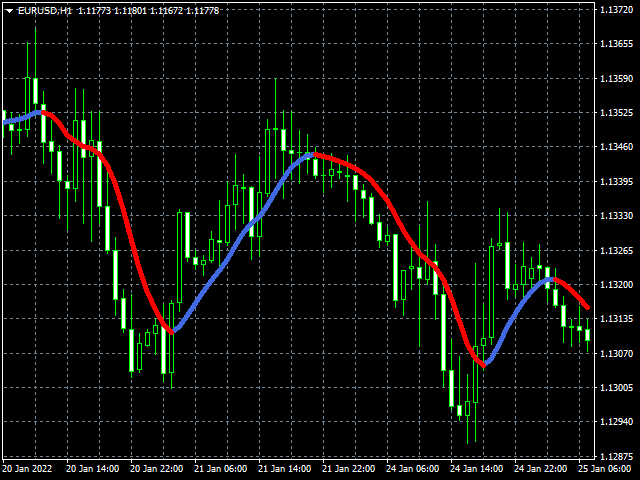Click the 20 Jan 14:00 time label
Viewport: 640px width, 480px height.
(x=93, y=468)
